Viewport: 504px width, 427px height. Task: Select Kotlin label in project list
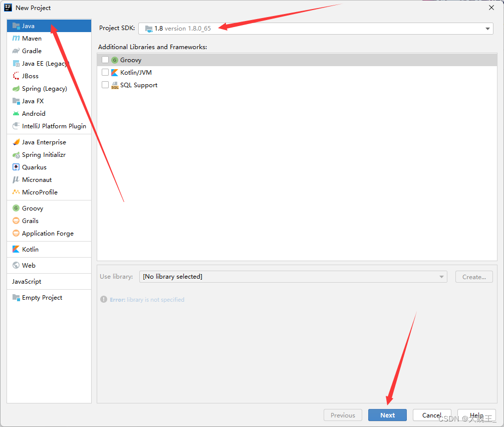30,250
